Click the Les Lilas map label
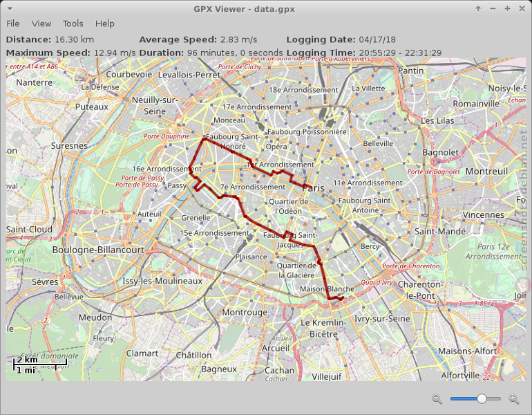 pyautogui.click(x=437, y=120)
